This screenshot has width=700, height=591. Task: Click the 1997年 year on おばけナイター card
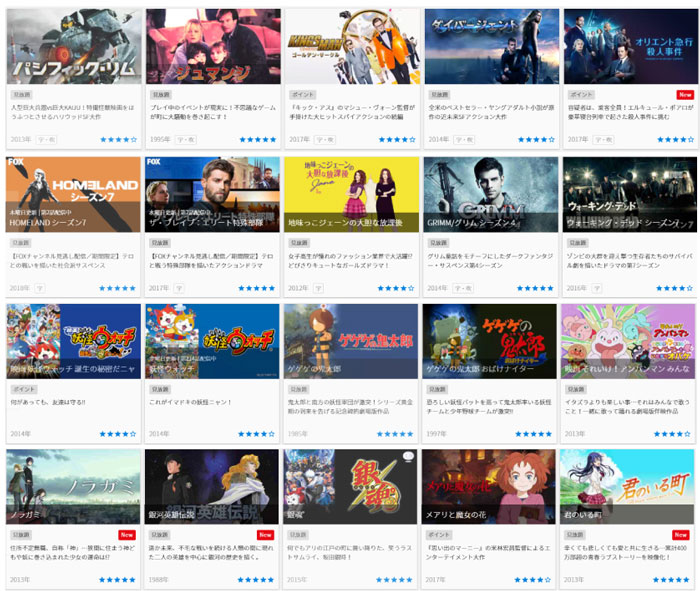(436, 434)
